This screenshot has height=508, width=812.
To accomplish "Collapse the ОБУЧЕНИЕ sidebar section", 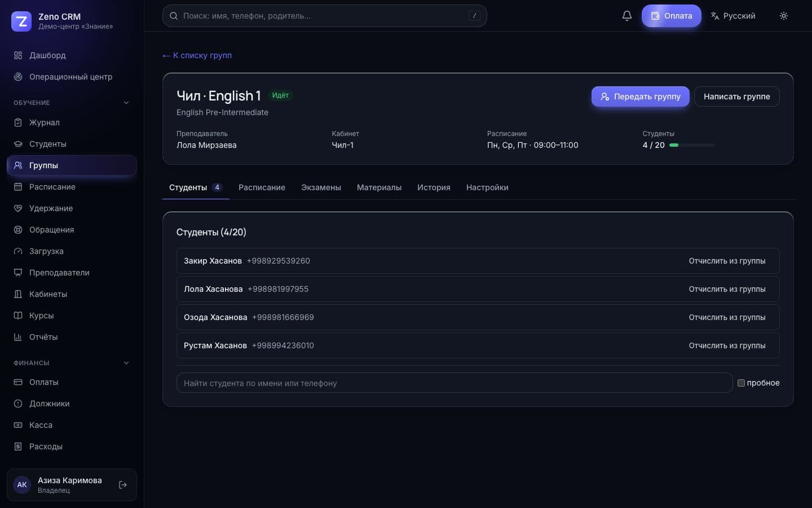I will point(72,103).
